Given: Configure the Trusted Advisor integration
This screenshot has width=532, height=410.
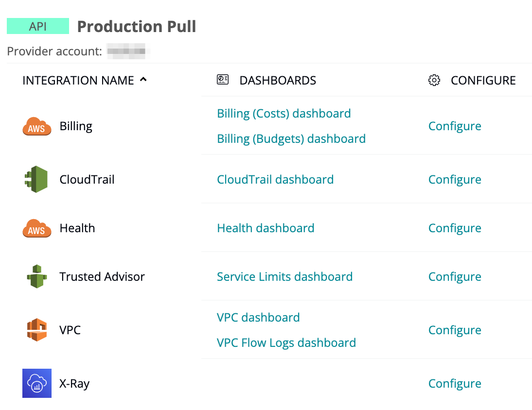Looking at the screenshot, I should (454, 277).
